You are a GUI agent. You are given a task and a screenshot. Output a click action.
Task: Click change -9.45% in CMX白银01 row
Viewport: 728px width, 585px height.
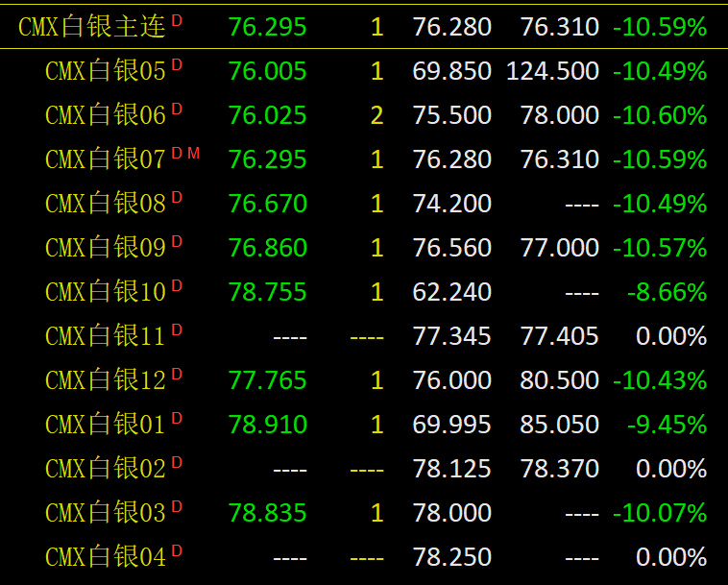tap(667, 425)
